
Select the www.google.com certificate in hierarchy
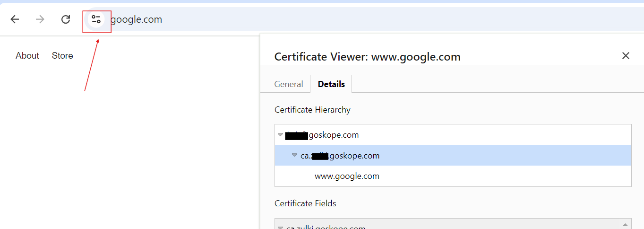pyautogui.click(x=453, y=176)
